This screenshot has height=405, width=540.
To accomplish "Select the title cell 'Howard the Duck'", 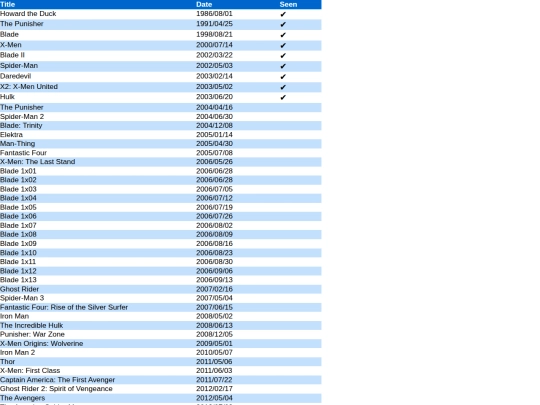I will pyautogui.click(x=28, y=14).
